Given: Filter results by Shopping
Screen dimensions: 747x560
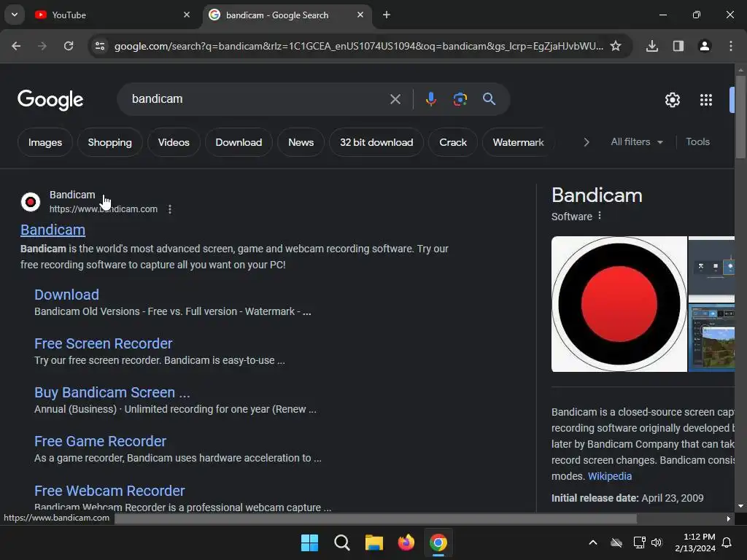Looking at the screenshot, I should coord(109,142).
